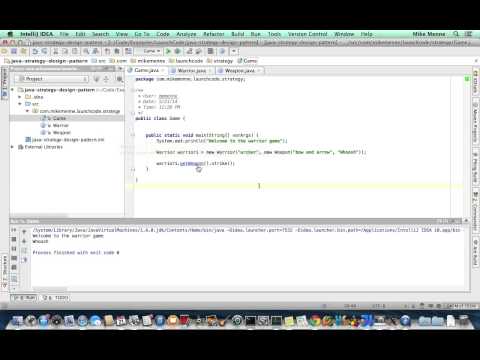Click the round Help toolbar icon
Viewport: 480px width, 360px height.
[222, 51]
